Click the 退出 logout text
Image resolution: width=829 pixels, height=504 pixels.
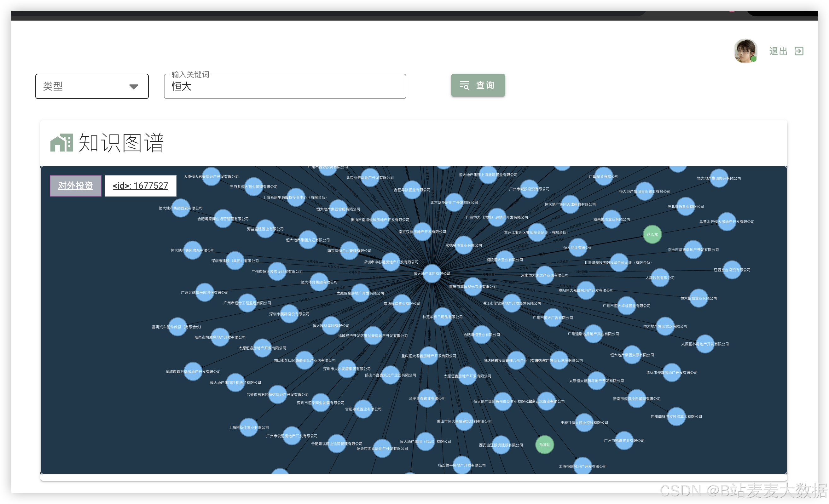778,51
